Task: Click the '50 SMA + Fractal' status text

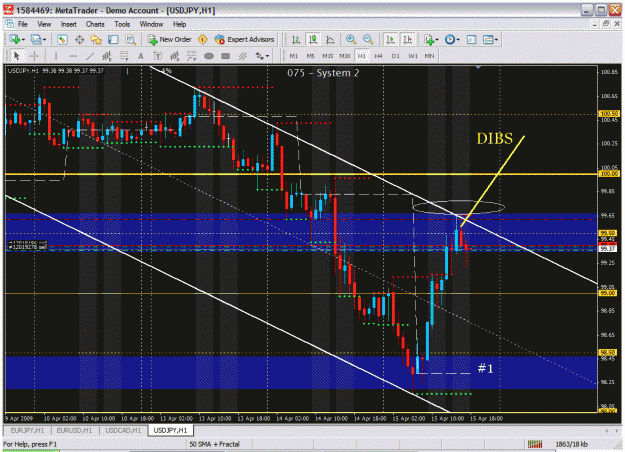Action: coord(214,444)
